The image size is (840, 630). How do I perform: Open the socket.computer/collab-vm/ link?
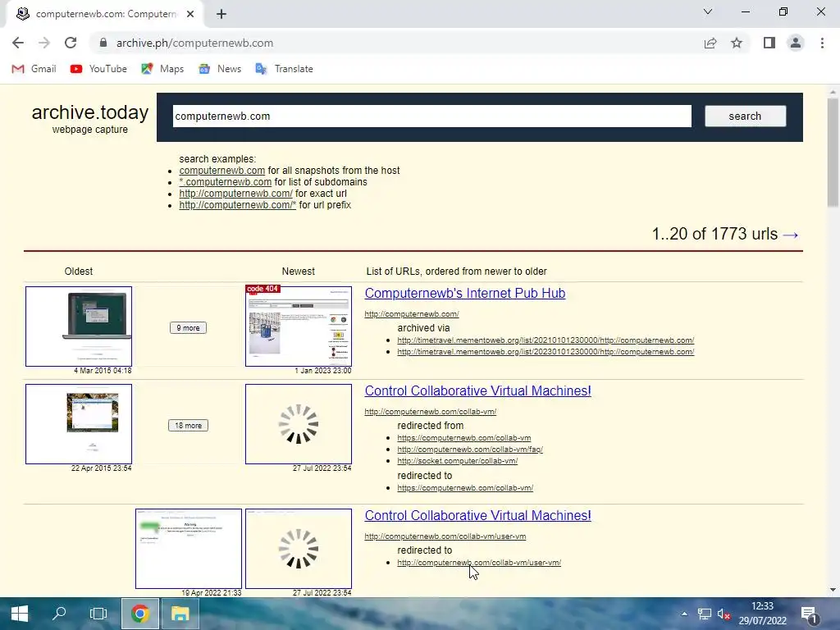458,461
